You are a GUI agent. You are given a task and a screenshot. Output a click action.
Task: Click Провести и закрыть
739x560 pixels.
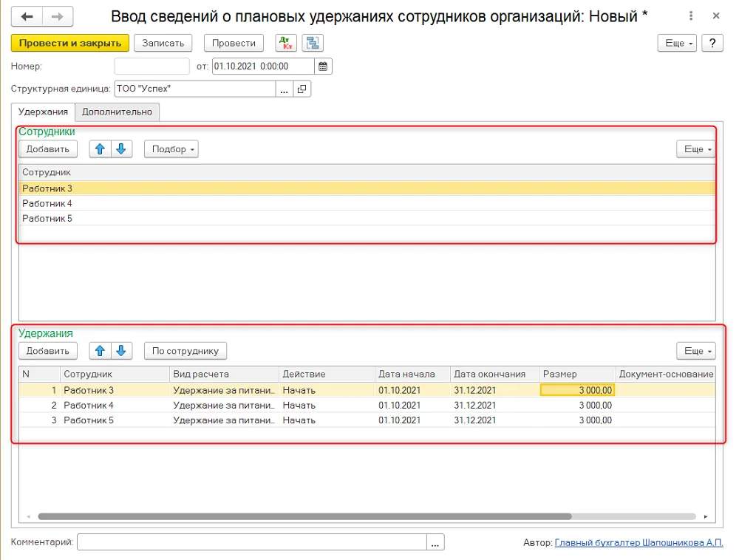point(70,43)
